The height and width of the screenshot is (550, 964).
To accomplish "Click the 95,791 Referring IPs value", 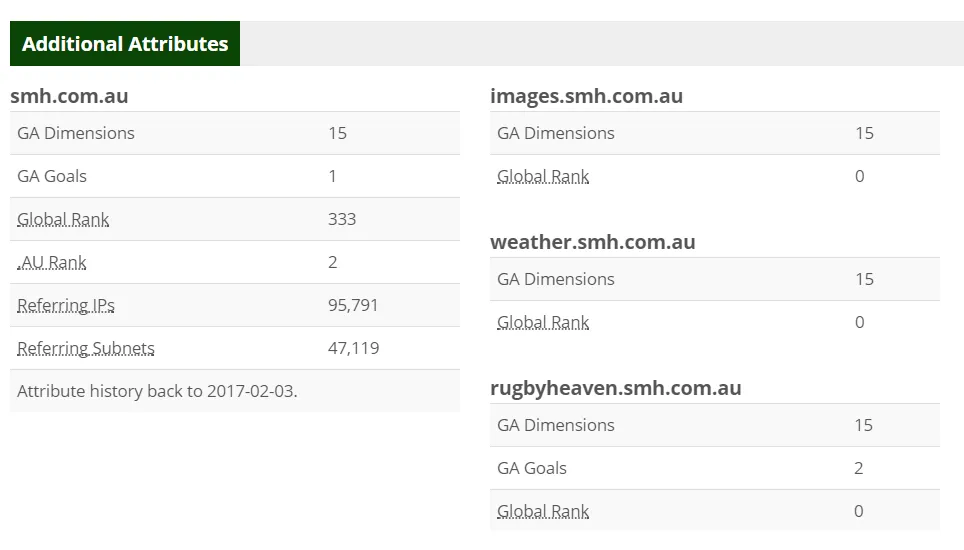I will pos(353,305).
